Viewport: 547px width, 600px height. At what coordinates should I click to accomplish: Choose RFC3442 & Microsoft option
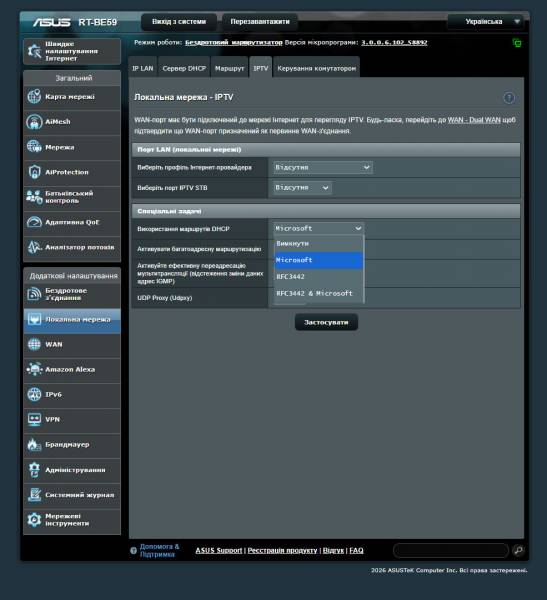[318, 293]
